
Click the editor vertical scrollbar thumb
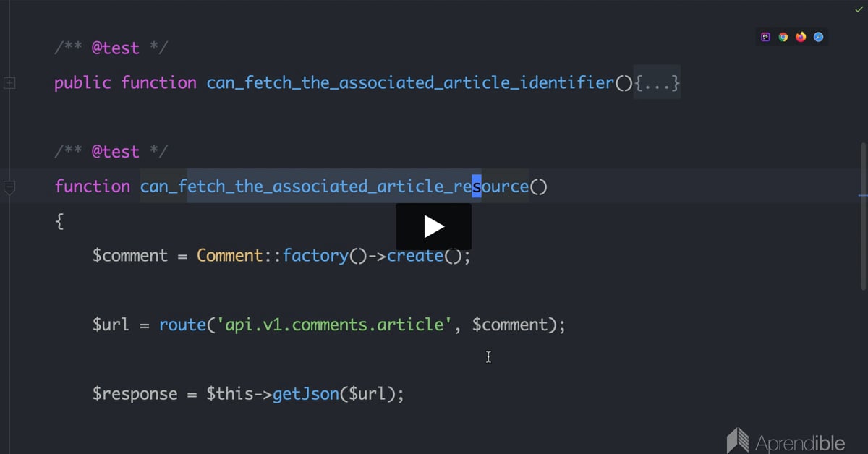click(864, 217)
